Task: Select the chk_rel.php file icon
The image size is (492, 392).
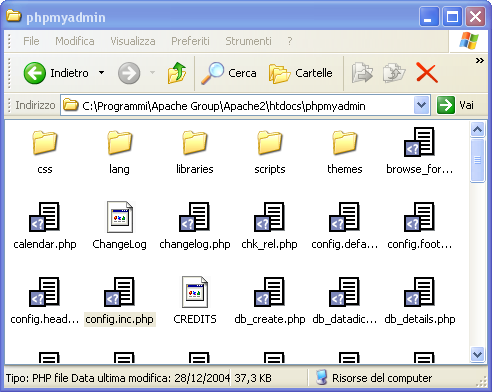Action: [x=269, y=217]
